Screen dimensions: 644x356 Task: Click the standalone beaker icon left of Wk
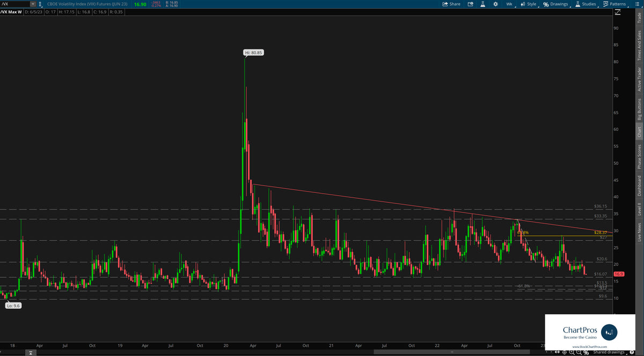point(482,4)
